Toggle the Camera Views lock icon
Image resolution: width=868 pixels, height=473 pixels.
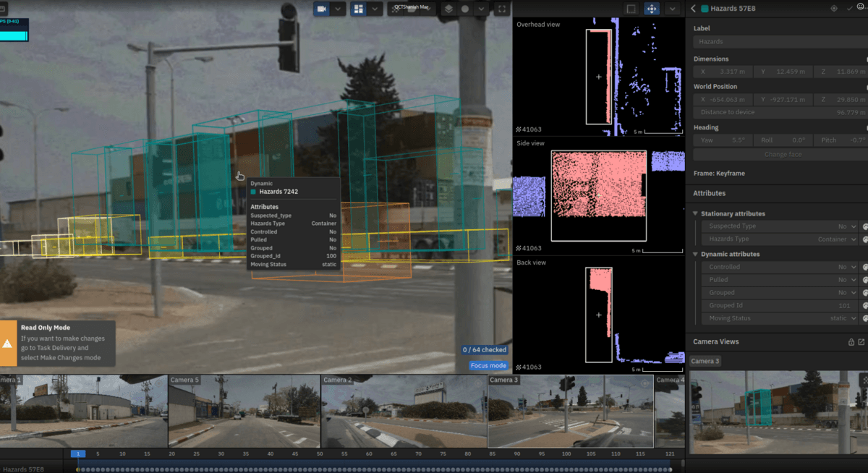click(851, 341)
